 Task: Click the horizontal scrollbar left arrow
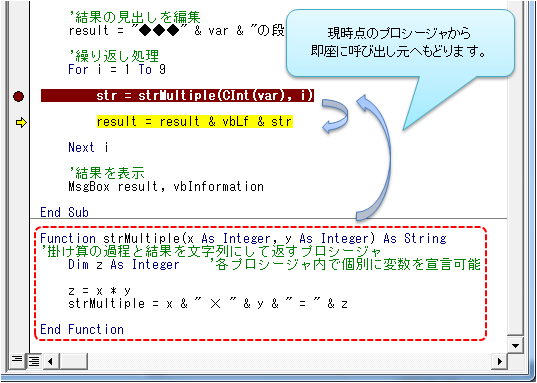51,361
